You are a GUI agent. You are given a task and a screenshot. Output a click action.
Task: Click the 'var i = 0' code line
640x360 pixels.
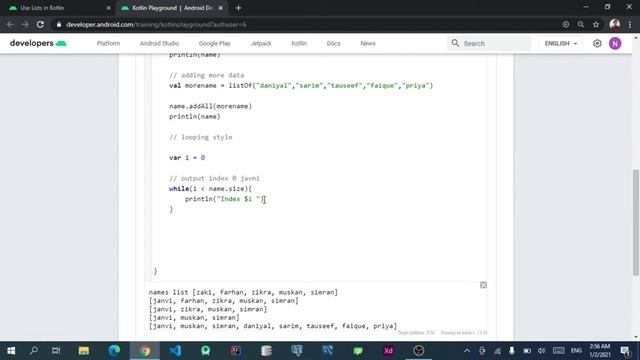click(x=187, y=158)
